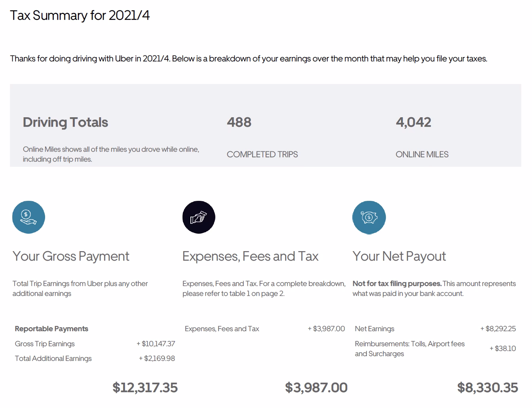
Task: Select the Expenses, Fees and Tax heading
Action: 250,256
